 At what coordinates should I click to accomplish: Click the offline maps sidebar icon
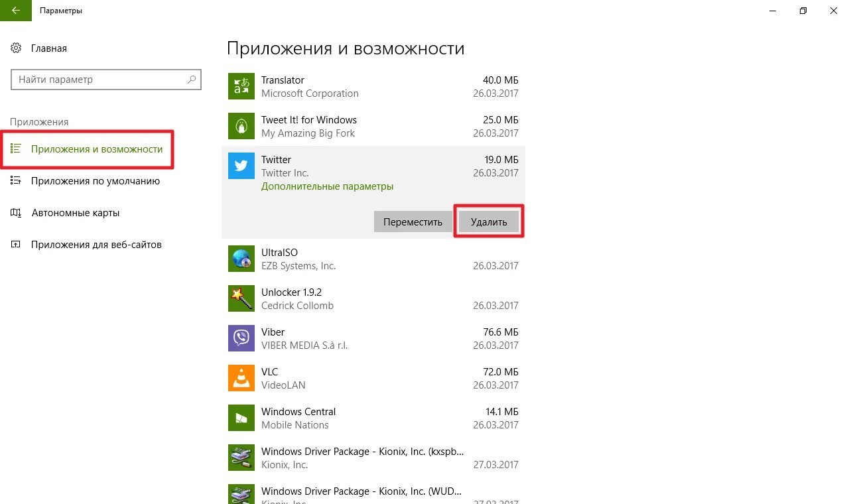[17, 213]
